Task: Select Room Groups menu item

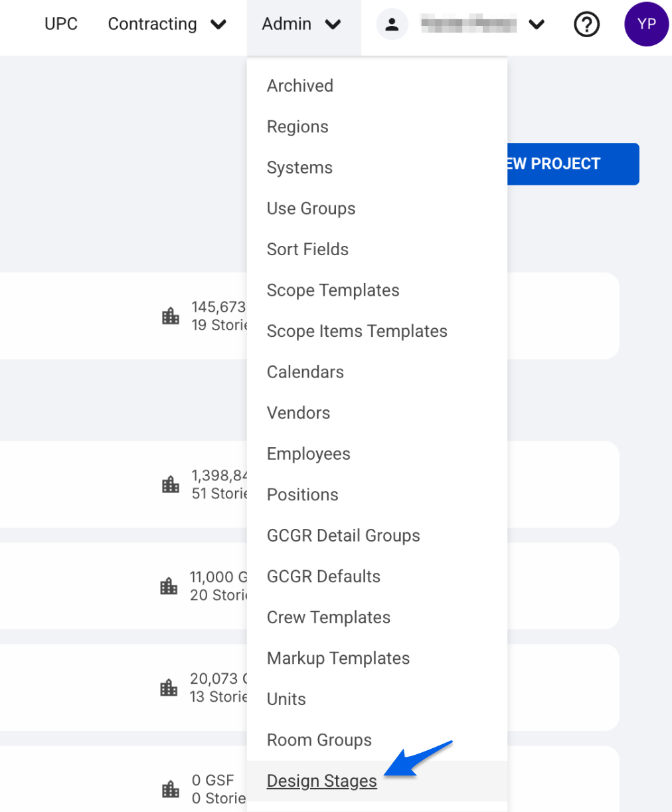Action: pyautogui.click(x=319, y=740)
